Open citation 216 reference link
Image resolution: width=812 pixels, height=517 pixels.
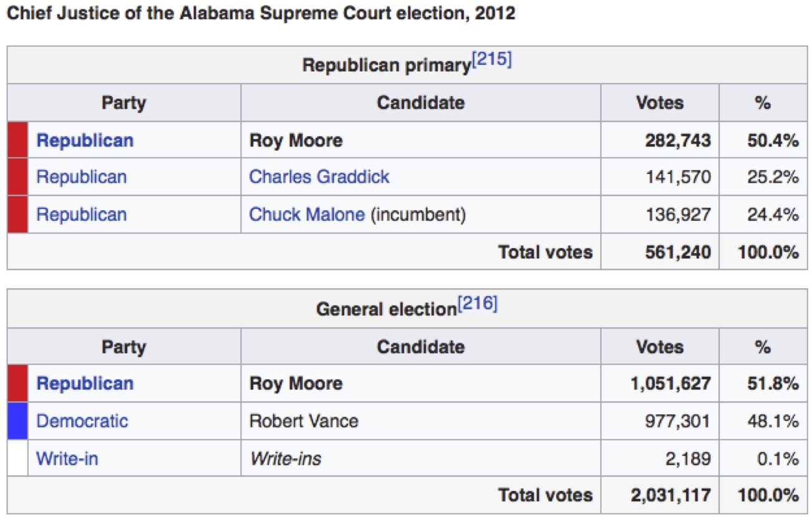point(477,305)
